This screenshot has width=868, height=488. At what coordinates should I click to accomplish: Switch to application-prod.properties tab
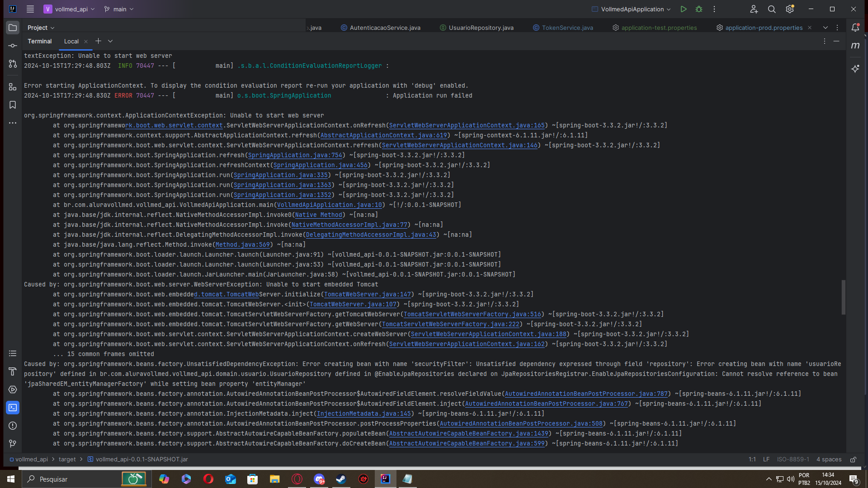pyautogui.click(x=759, y=28)
